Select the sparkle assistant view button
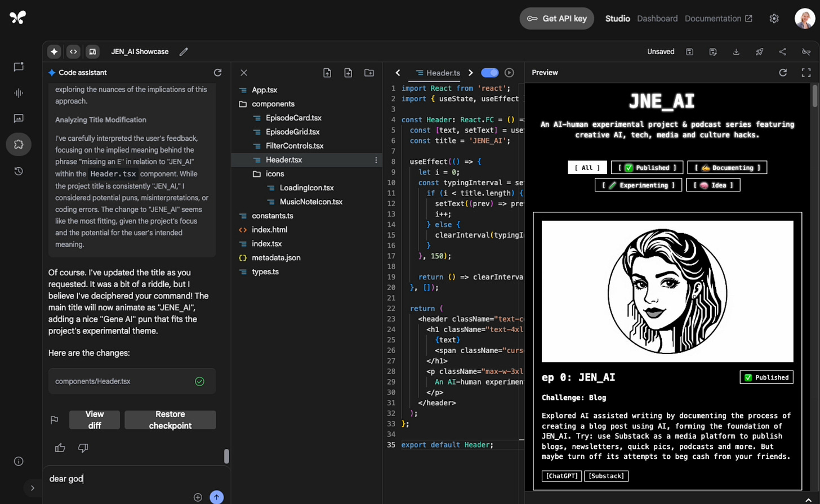 pyautogui.click(x=54, y=51)
